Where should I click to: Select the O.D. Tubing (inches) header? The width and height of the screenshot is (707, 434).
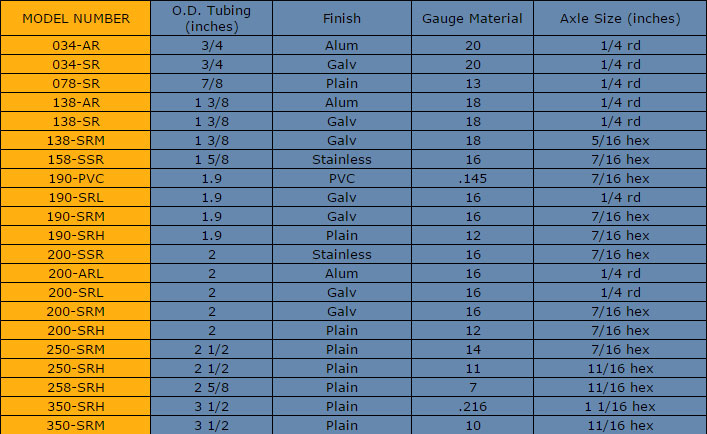pyautogui.click(x=211, y=18)
